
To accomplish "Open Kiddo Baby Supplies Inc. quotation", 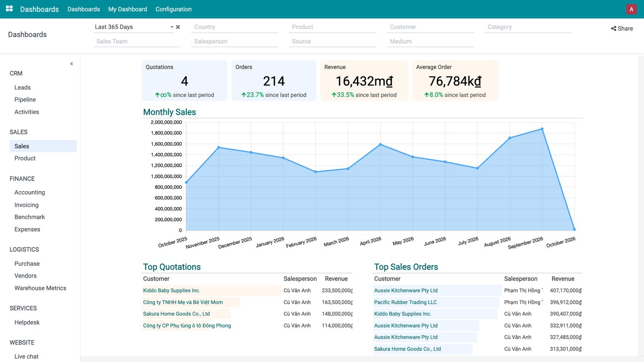I will [x=172, y=290].
